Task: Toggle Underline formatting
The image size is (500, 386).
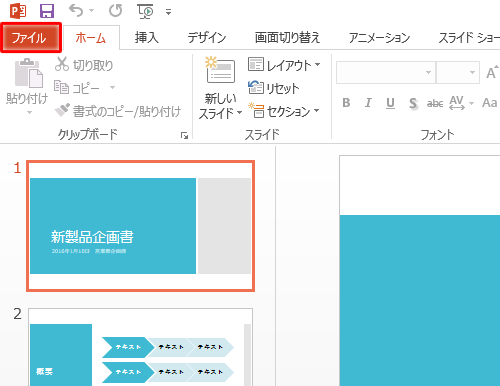Action: (390, 103)
